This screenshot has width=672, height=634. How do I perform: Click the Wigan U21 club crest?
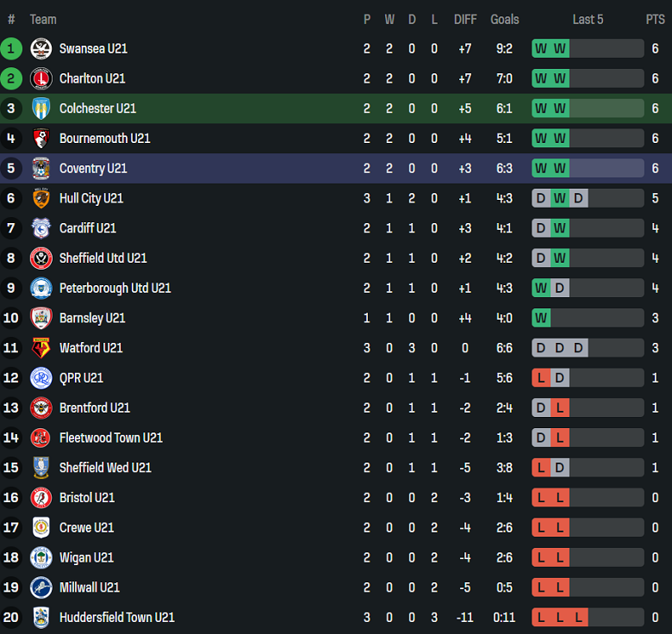(40, 557)
